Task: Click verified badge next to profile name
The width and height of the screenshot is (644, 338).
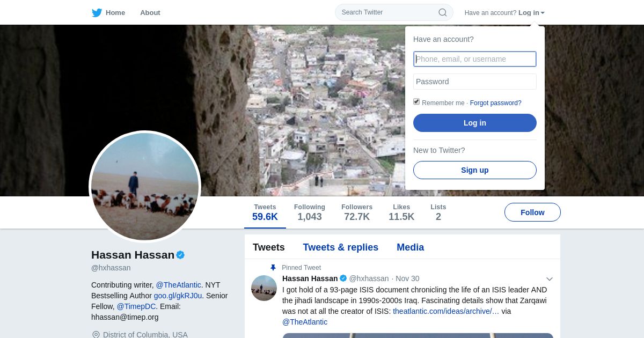Action: coord(180,255)
